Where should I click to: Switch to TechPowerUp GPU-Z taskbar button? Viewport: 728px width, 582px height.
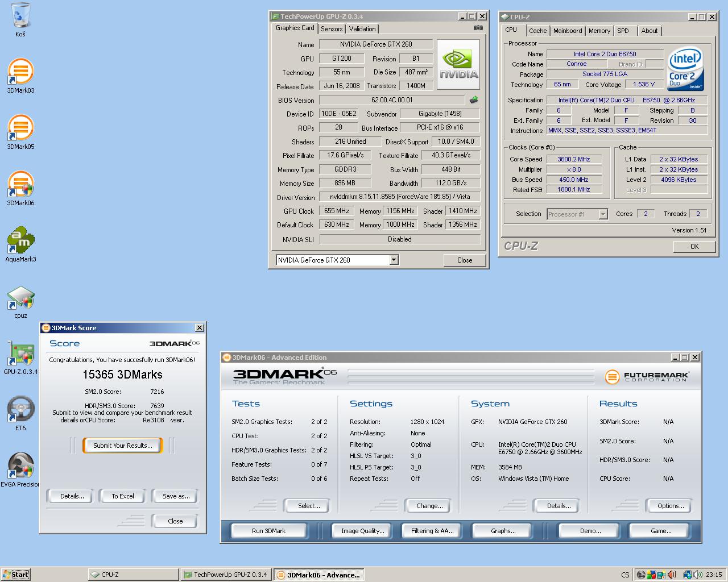point(226,575)
